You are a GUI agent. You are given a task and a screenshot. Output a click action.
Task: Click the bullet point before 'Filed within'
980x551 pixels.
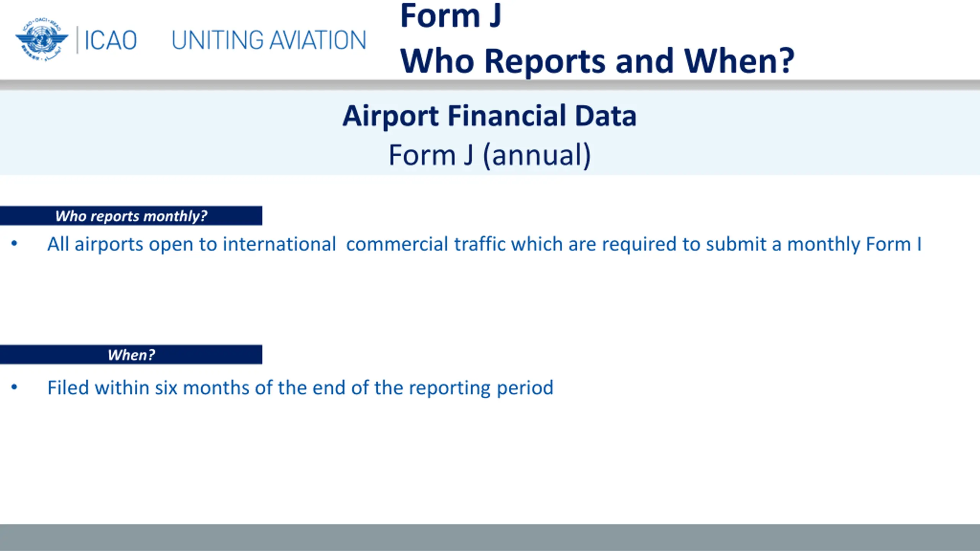[x=15, y=387]
